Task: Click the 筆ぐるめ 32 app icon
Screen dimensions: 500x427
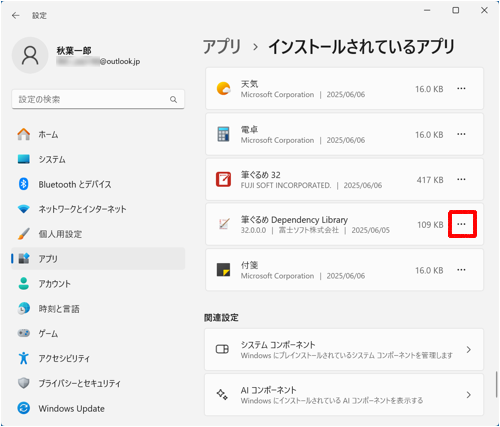Action: pyautogui.click(x=224, y=179)
